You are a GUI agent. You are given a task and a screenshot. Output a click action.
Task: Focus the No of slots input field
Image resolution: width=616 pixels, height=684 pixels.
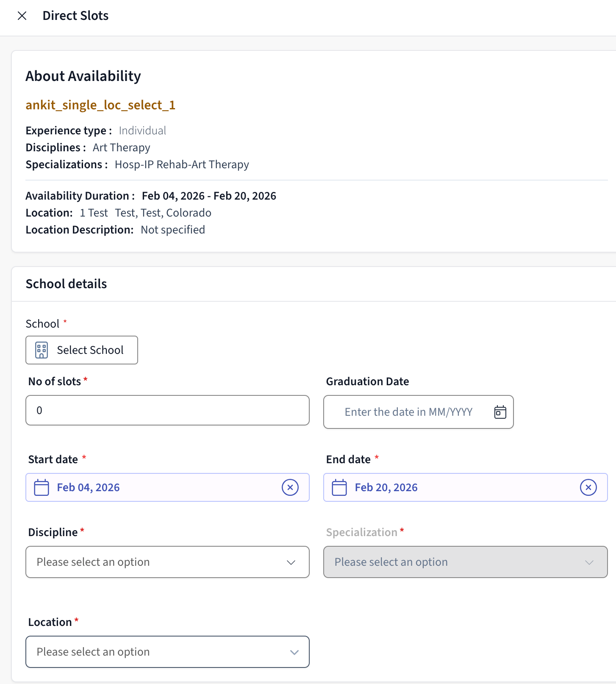[167, 410]
